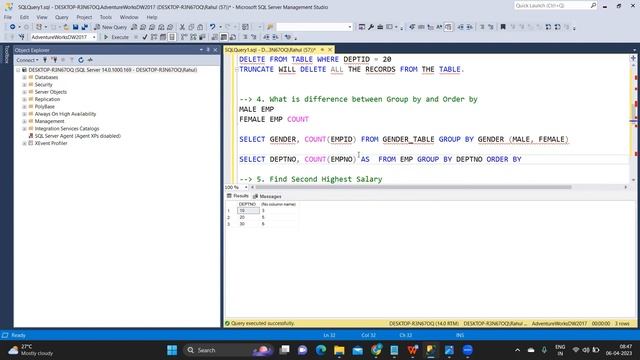
Task: Refresh the Object Explorer tree
Action: tap(81, 60)
